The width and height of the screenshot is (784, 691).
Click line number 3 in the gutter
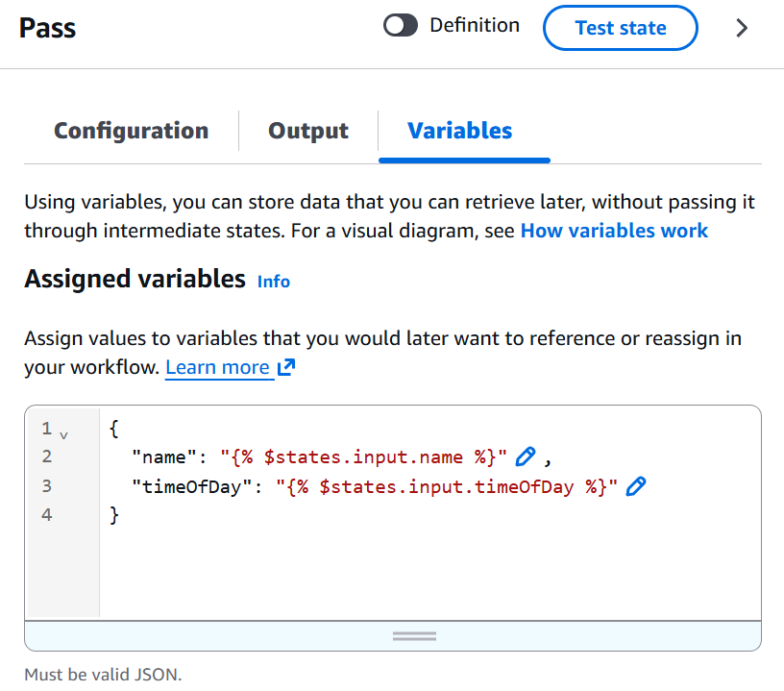coord(46,485)
